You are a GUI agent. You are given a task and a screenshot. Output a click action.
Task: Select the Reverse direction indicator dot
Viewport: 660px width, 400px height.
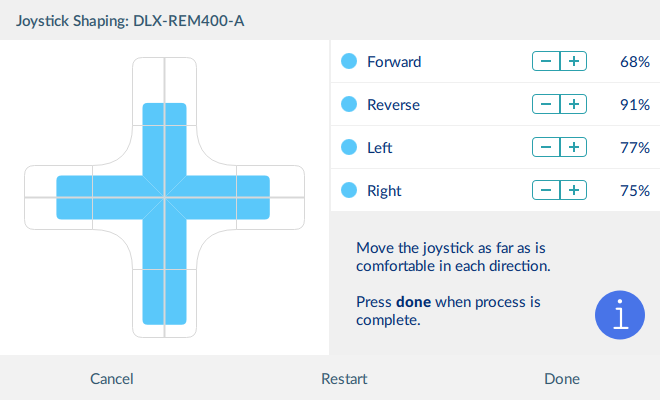click(x=349, y=104)
